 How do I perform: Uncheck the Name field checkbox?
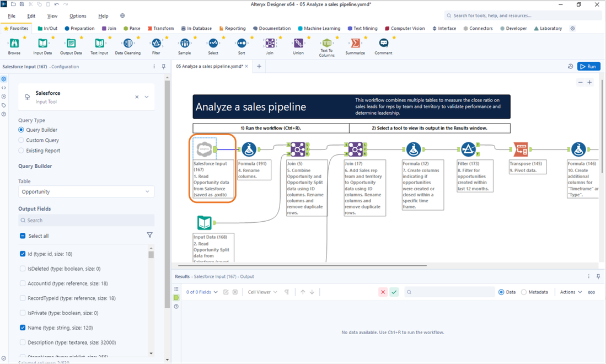pos(23,327)
